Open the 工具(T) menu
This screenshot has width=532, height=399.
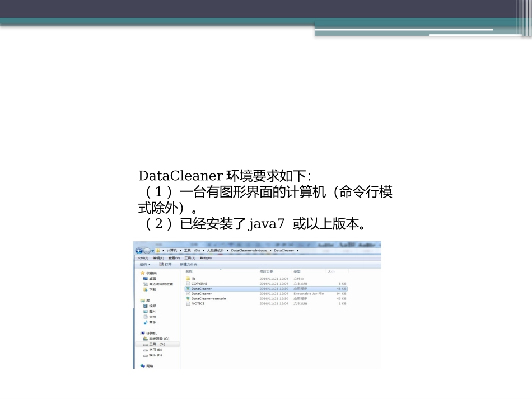pyautogui.click(x=190, y=258)
